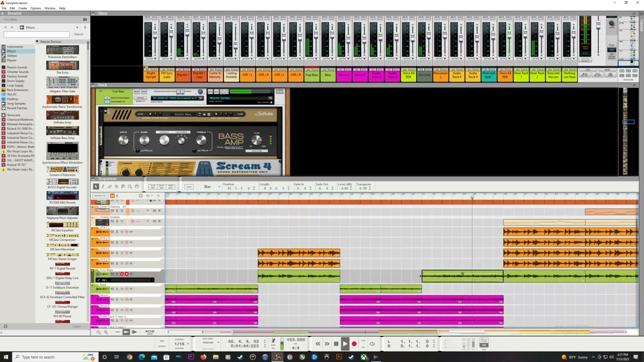The height and width of the screenshot is (362, 644).
Task: Collapse the Fuzz Bass track
Action: point(93,270)
